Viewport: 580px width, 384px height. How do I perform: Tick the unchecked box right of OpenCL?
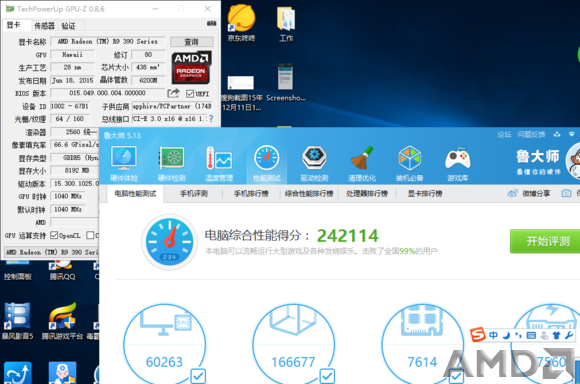(x=90, y=235)
